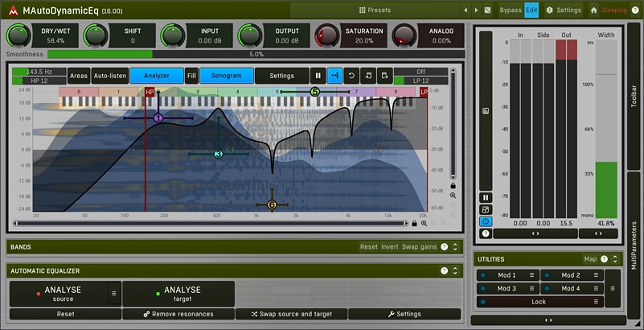Open meters help question mark
644x330 pixels.
pyautogui.click(x=486, y=233)
